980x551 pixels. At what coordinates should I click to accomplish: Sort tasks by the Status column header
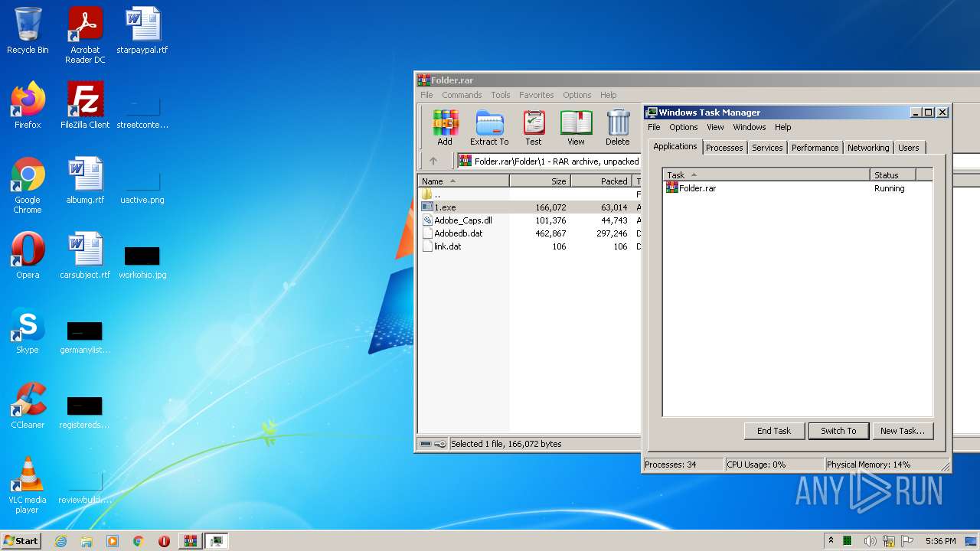pos(893,175)
